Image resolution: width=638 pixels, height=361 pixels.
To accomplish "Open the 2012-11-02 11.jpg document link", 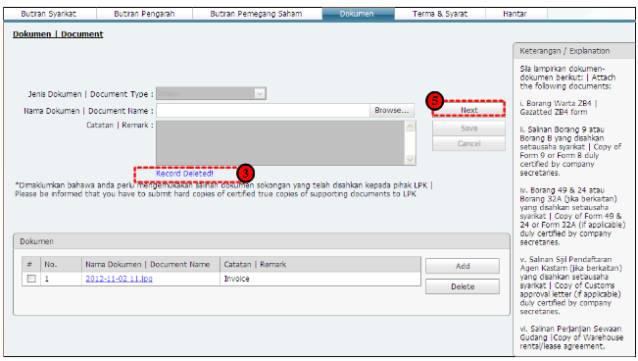I will (x=119, y=279).
